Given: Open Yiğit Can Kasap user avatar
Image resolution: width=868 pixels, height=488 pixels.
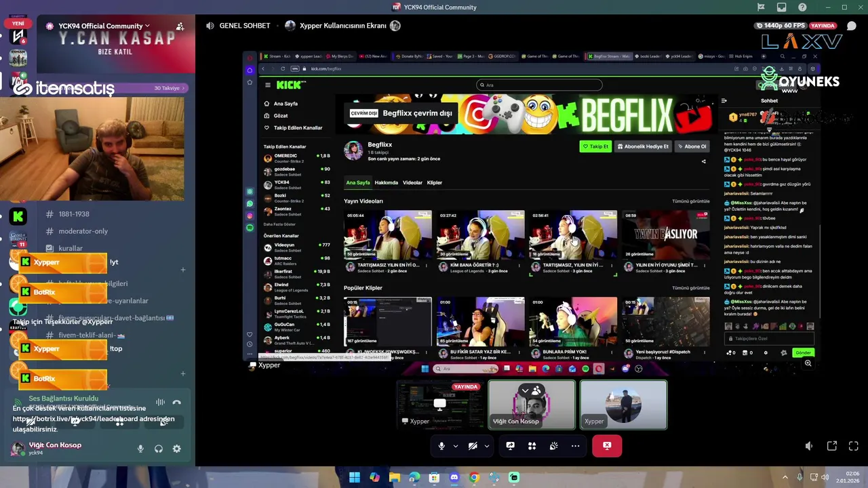Looking at the screenshot, I should point(18,449).
